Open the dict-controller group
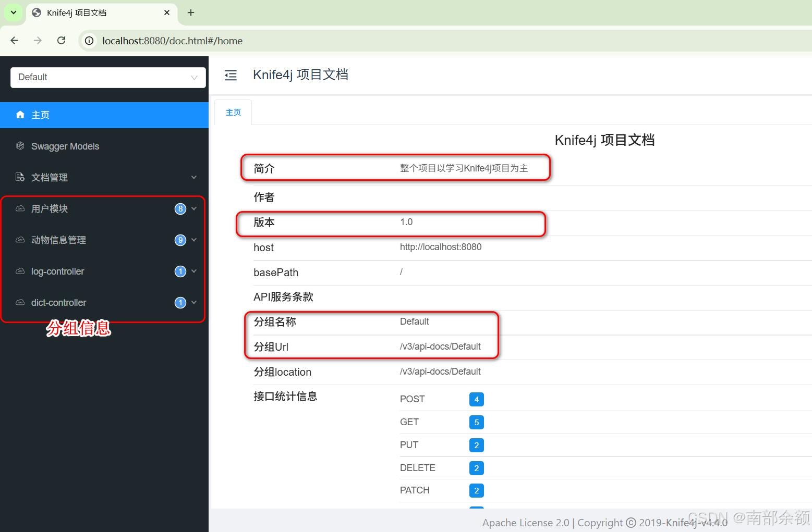This screenshot has height=532, width=812. [104, 303]
